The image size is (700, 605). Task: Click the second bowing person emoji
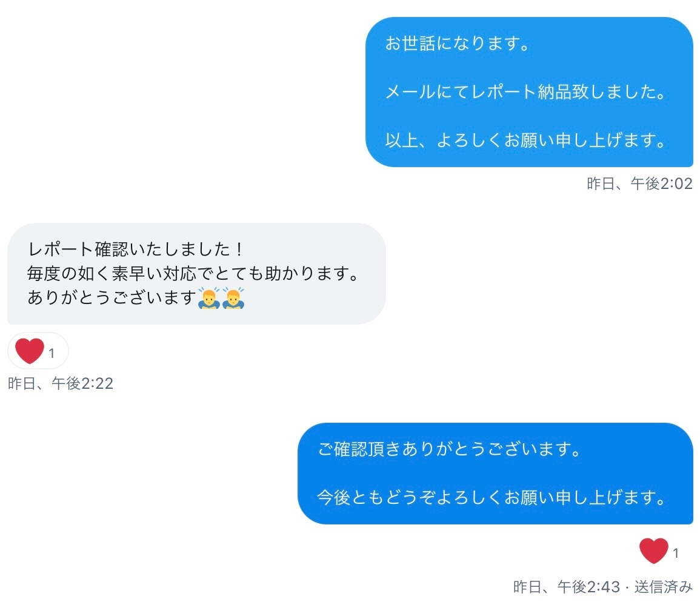point(233,298)
